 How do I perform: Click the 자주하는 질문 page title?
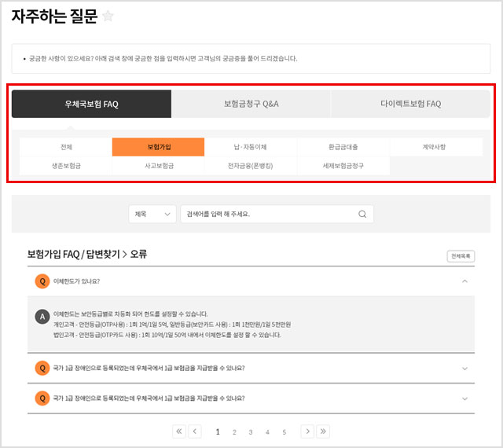pyautogui.click(x=54, y=16)
